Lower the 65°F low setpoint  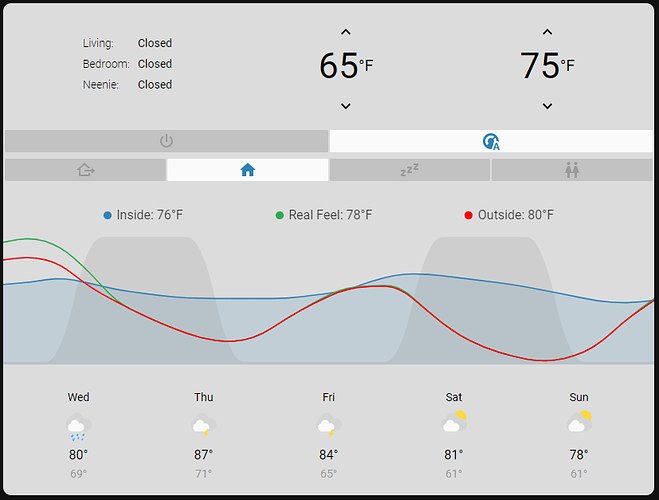point(345,106)
